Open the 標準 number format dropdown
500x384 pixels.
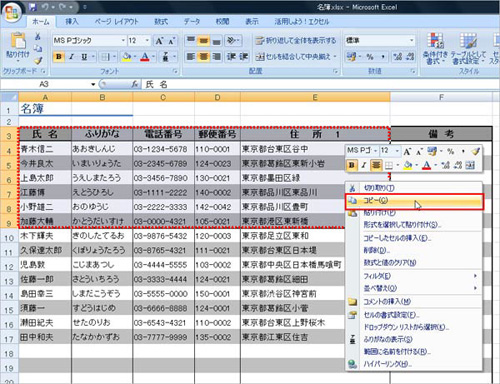[x=412, y=41]
